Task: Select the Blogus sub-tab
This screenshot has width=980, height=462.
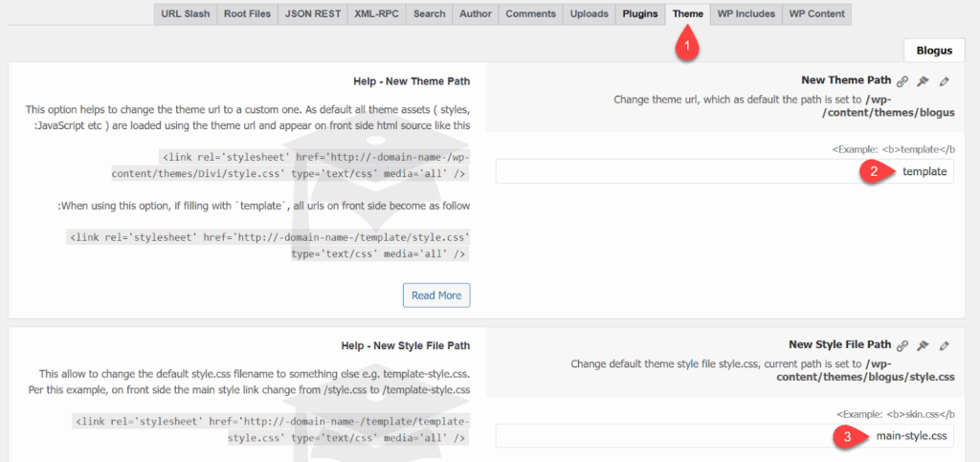Action: [x=934, y=51]
